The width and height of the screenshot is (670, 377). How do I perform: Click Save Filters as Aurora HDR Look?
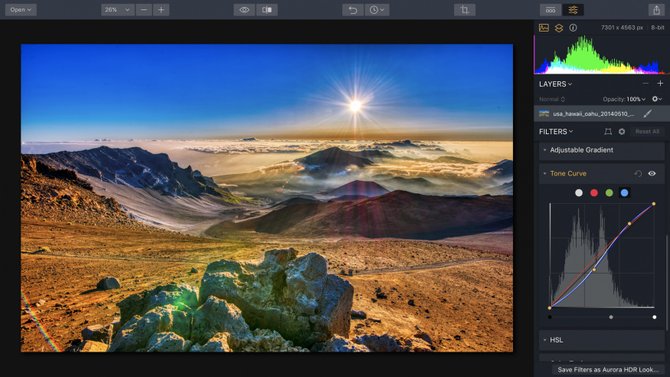point(607,369)
